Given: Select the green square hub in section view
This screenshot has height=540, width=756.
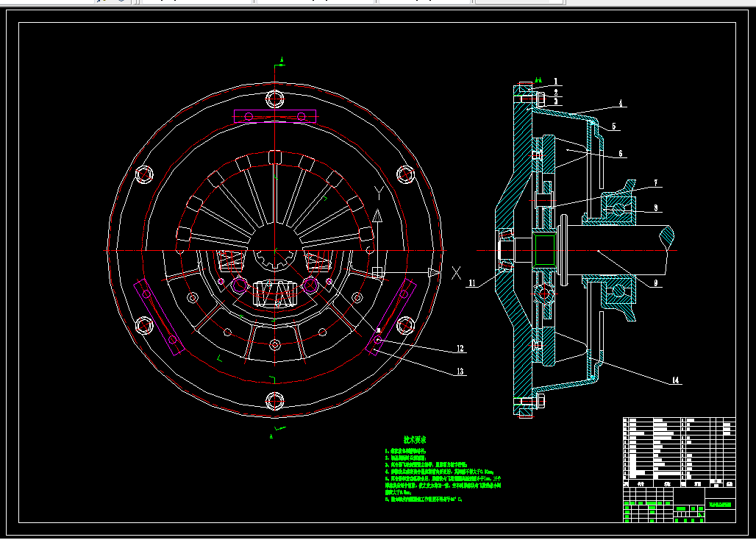Looking at the screenshot, I should (x=546, y=250).
